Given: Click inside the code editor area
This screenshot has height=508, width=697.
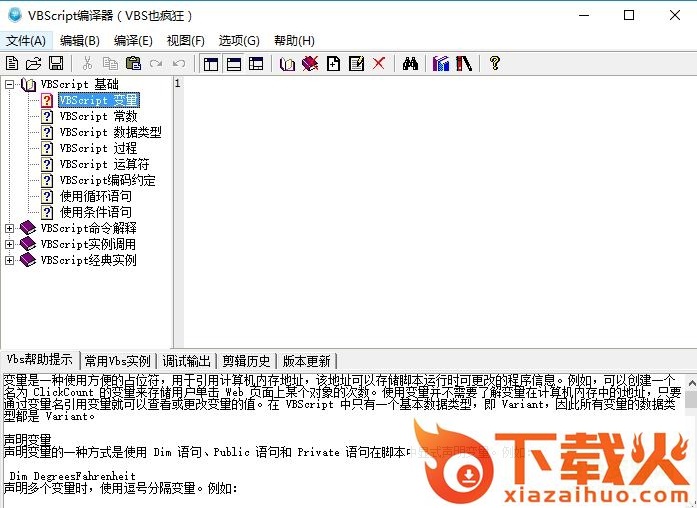Looking at the screenshot, I should [439, 212].
